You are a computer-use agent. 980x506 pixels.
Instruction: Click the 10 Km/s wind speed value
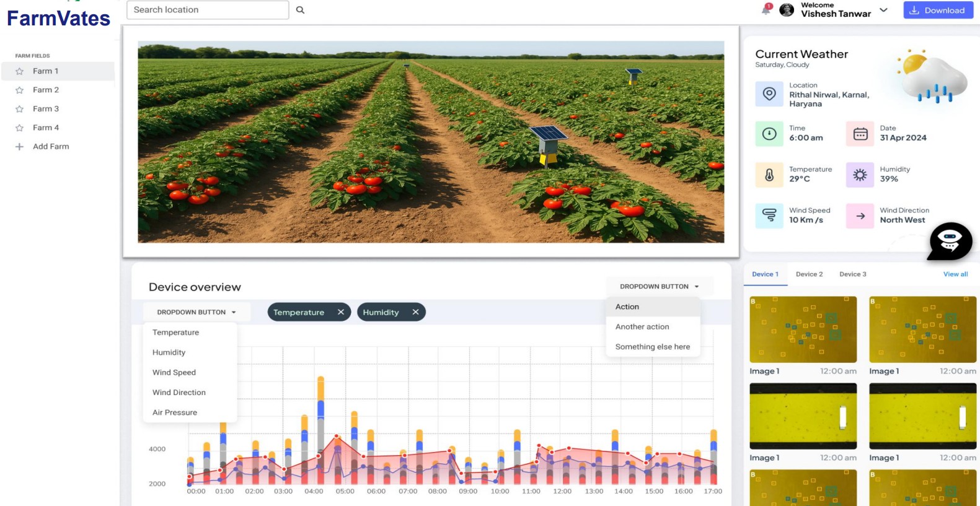(806, 220)
